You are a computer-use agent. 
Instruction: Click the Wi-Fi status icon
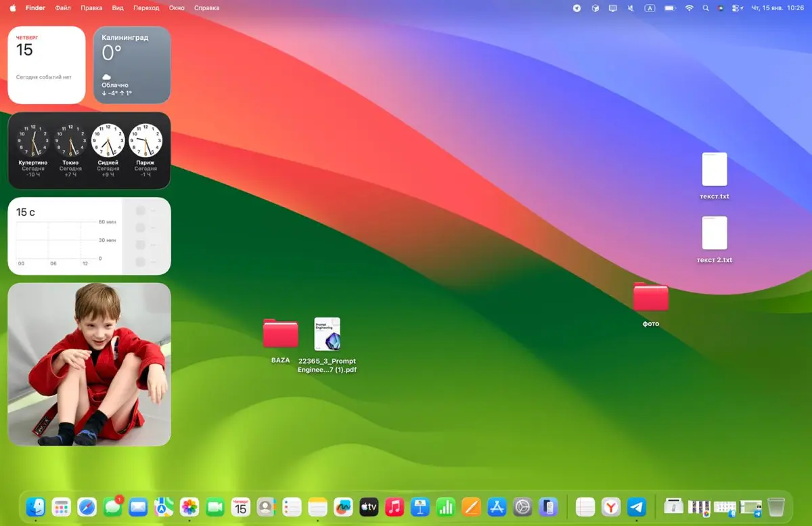(690, 8)
